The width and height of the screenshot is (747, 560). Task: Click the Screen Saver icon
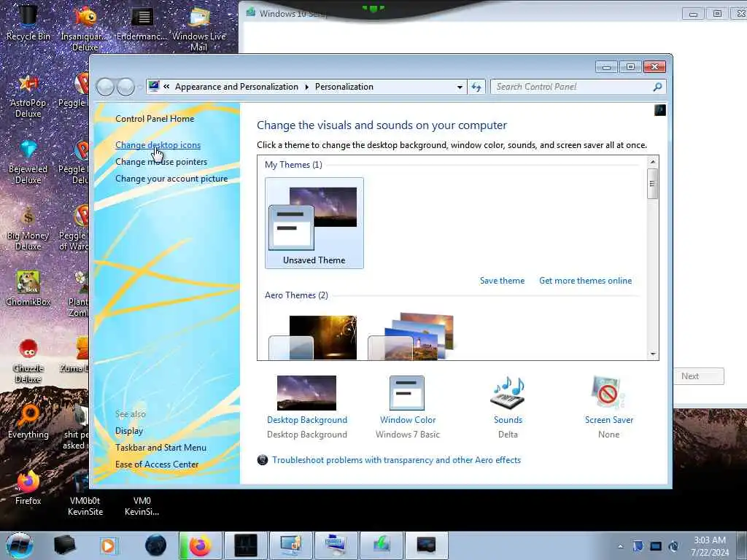pos(608,392)
